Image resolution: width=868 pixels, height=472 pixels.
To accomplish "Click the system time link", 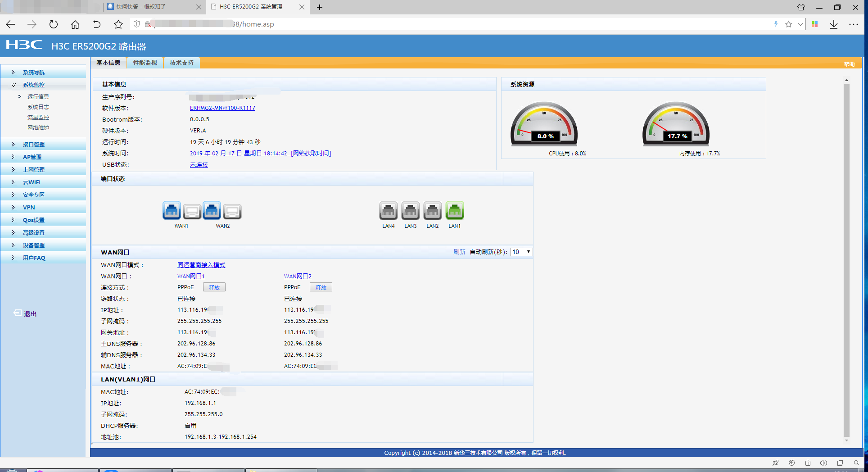I will (260, 153).
